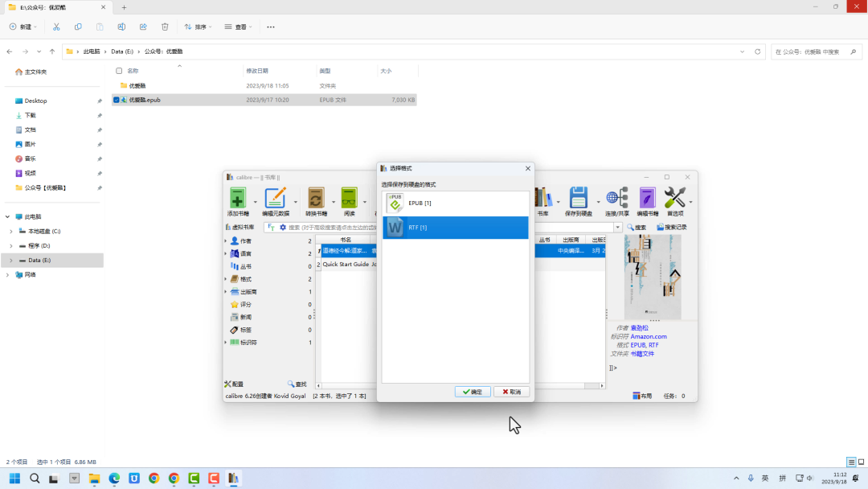Select 标签 tags in tag browser

click(x=246, y=330)
